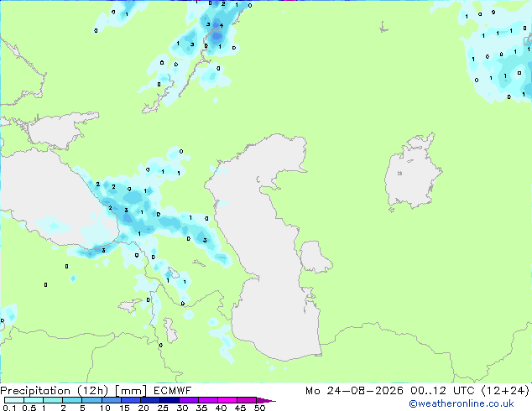
Task: Click the 25 legend scale label
Action: [x=163, y=408]
